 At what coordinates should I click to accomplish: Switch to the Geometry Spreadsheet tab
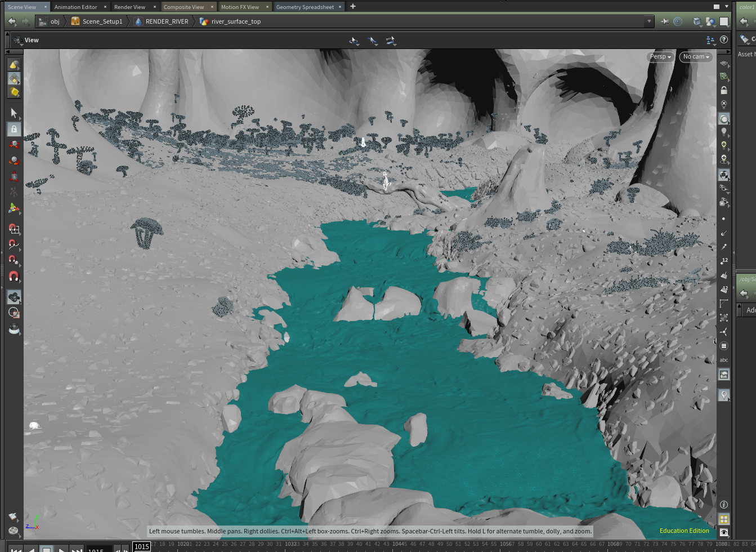coord(305,7)
